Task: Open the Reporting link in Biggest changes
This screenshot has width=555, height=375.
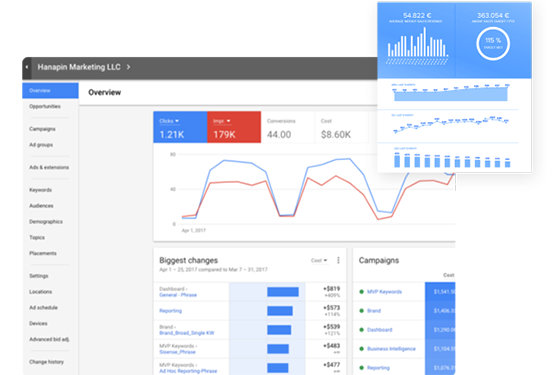Action: [x=171, y=311]
